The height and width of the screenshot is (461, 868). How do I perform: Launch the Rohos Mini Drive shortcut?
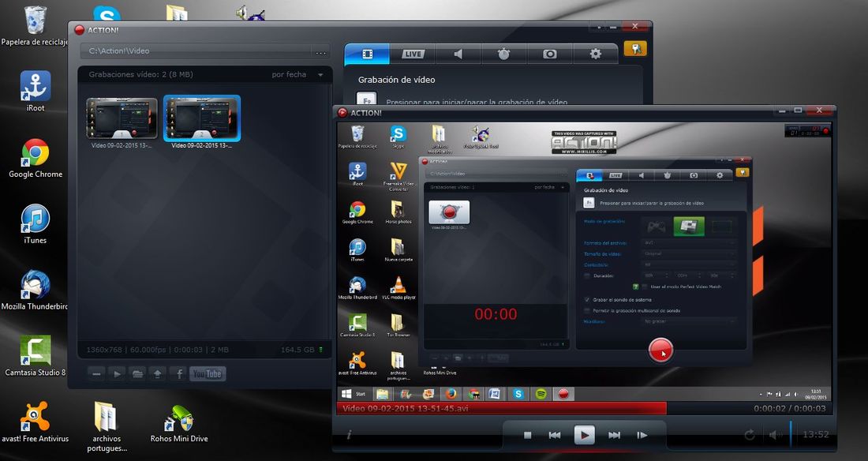point(179,424)
